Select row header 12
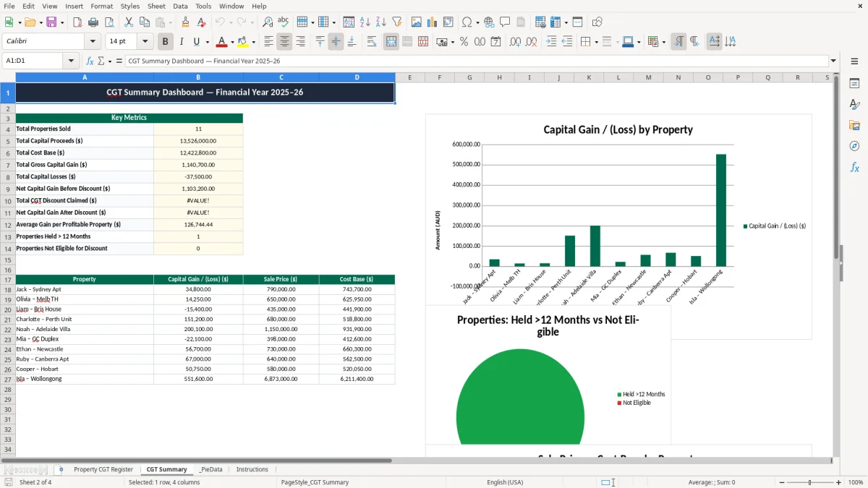This screenshot has height=488, width=868. (x=7, y=225)
